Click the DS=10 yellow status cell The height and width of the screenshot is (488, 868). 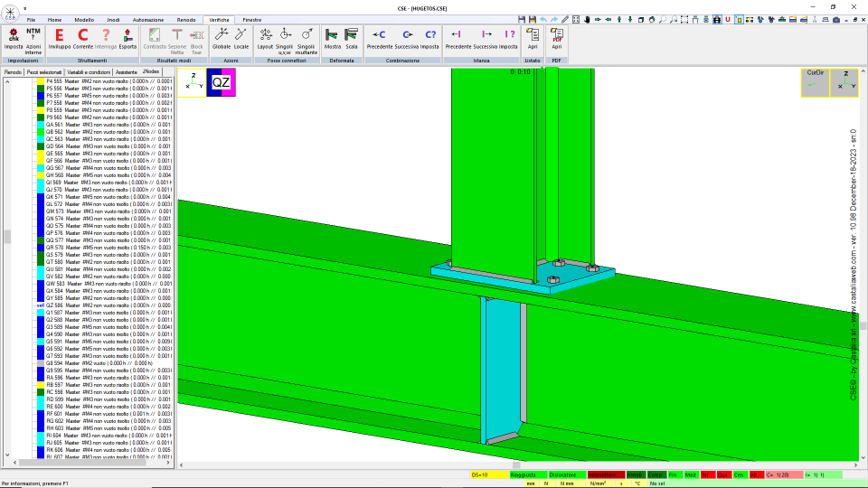(489, 474)
